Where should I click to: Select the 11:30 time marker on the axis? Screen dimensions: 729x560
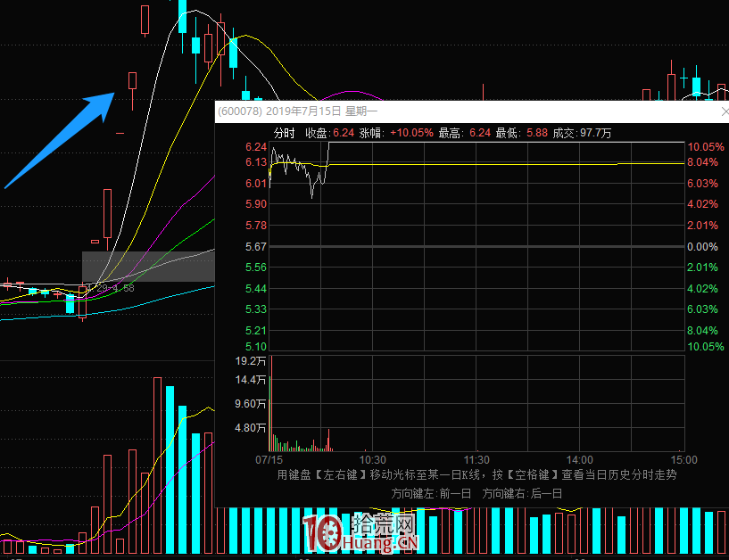click(477, 459)
